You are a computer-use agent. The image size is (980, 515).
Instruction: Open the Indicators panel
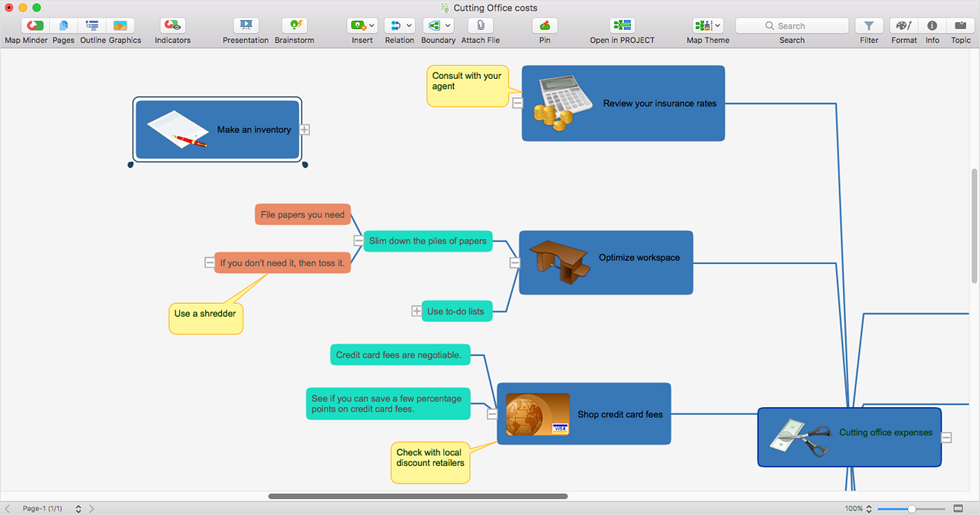(172, 26)
